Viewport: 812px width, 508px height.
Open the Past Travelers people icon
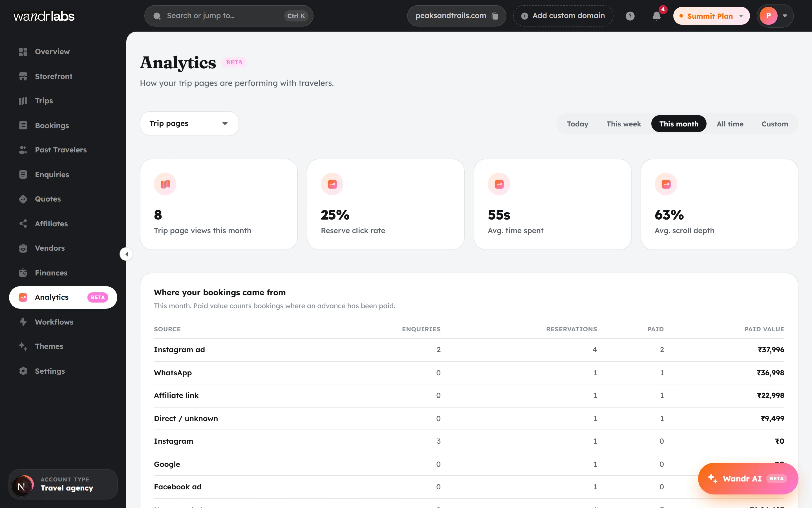coord(23,150)
